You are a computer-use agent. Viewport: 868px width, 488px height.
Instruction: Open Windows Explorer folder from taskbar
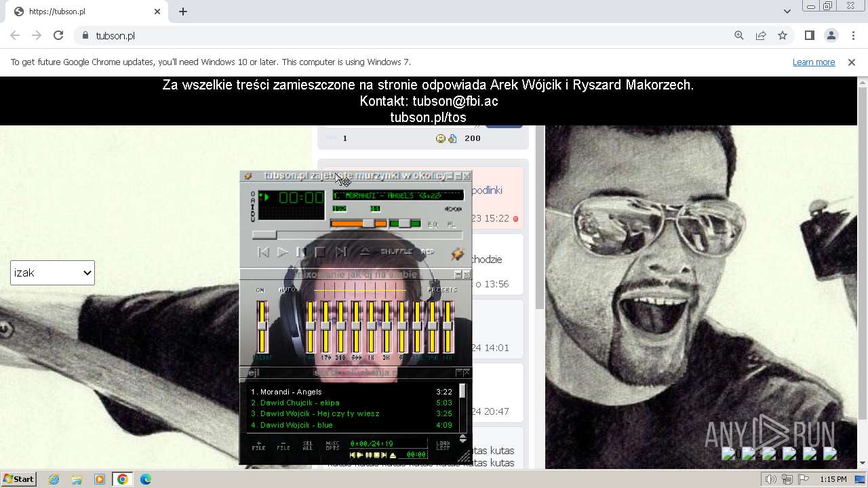(77, 479)
